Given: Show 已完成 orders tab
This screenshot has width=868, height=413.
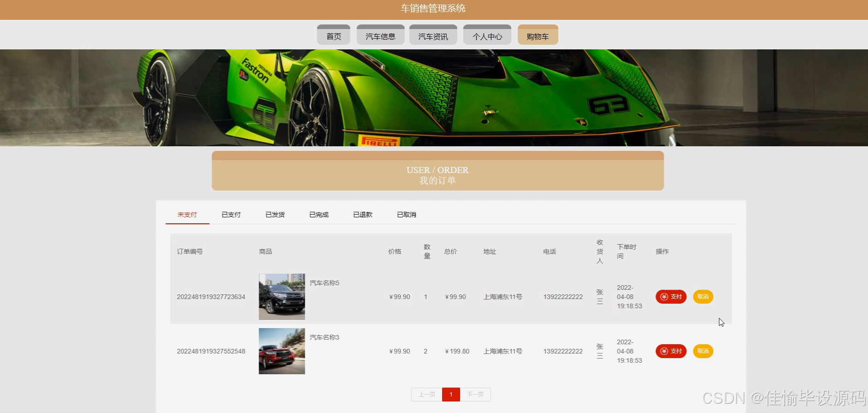Looking at the screenshot, I should point(319,215).
